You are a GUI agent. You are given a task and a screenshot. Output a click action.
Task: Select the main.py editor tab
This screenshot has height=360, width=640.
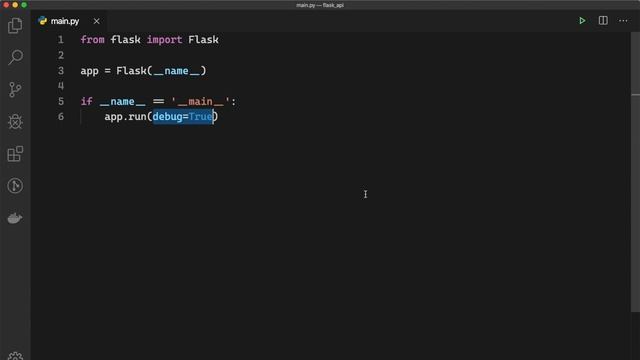coord(69,21)
